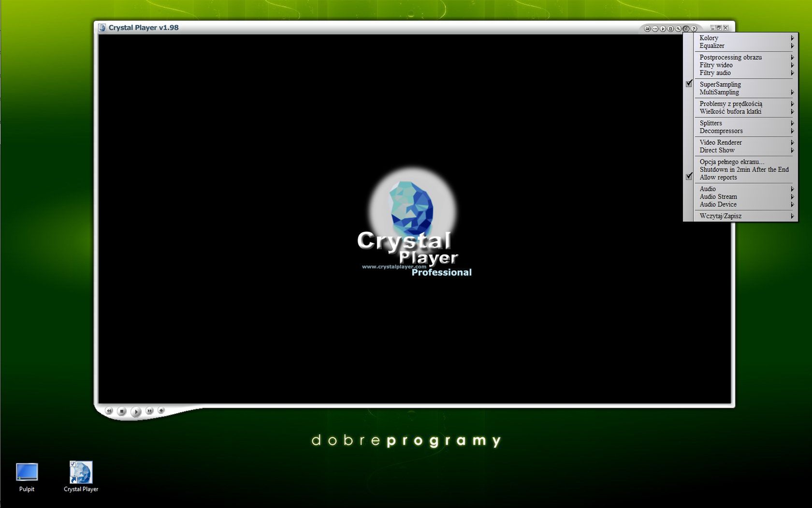This screenshot has height=508, width=812.
Task: Start playback with the large play button
Action: (x=136, y=412)
